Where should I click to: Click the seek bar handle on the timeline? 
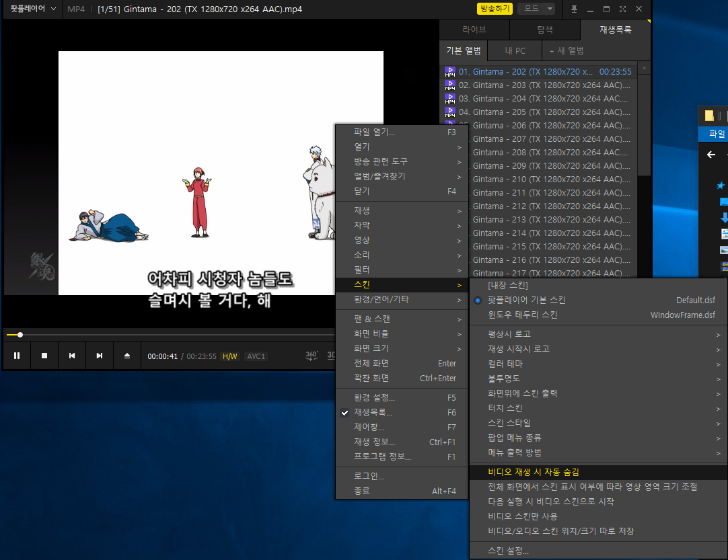(x=20, y=335)
